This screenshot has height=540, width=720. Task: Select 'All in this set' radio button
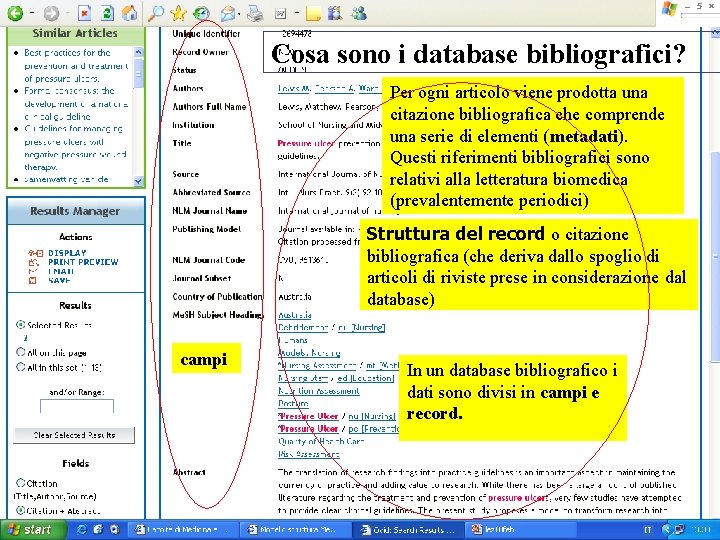20,367
